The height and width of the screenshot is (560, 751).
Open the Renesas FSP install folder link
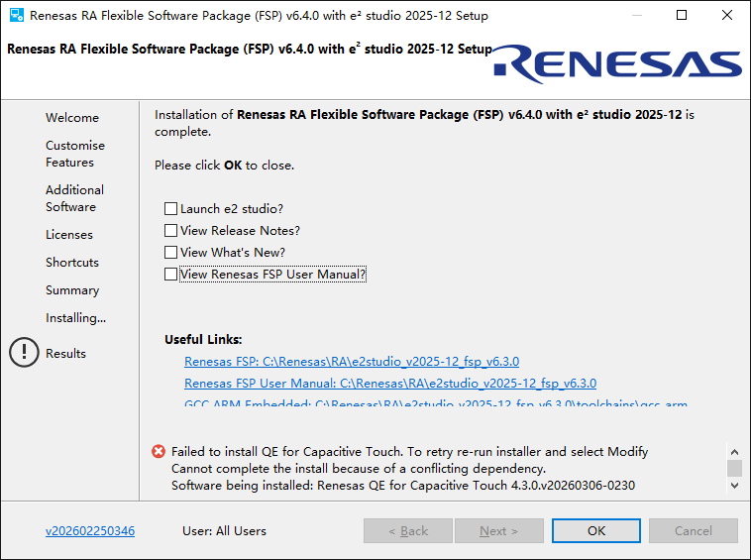pos(352,361)
